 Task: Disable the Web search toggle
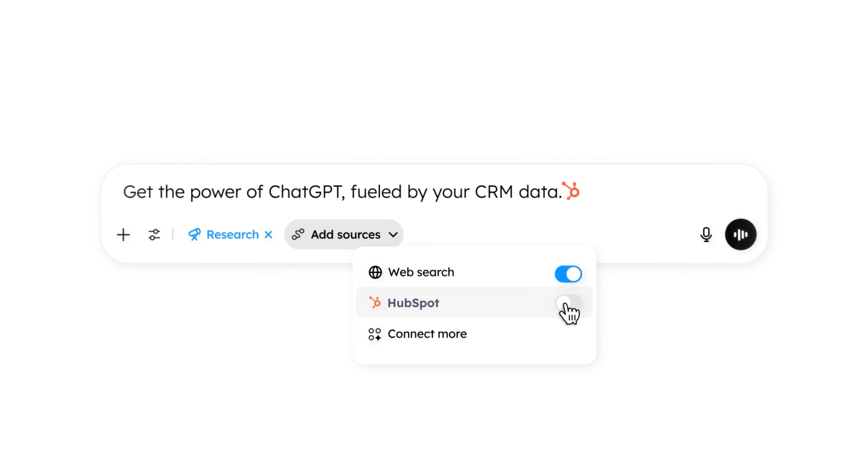(x=568, y=273)
